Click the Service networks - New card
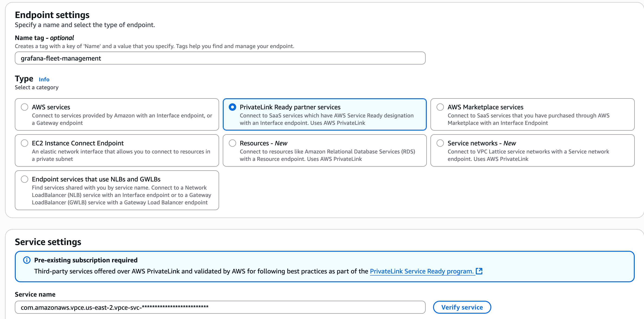The width and height of the screenshot is (644, 319). (x=532, y=150)
